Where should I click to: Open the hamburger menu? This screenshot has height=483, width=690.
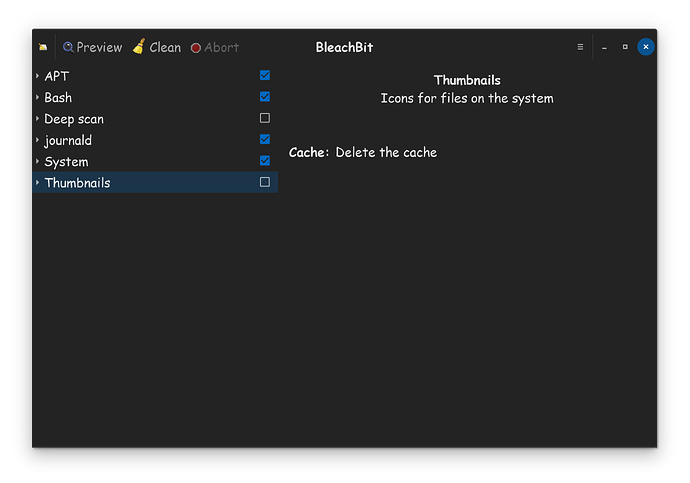tap(580, 47)
